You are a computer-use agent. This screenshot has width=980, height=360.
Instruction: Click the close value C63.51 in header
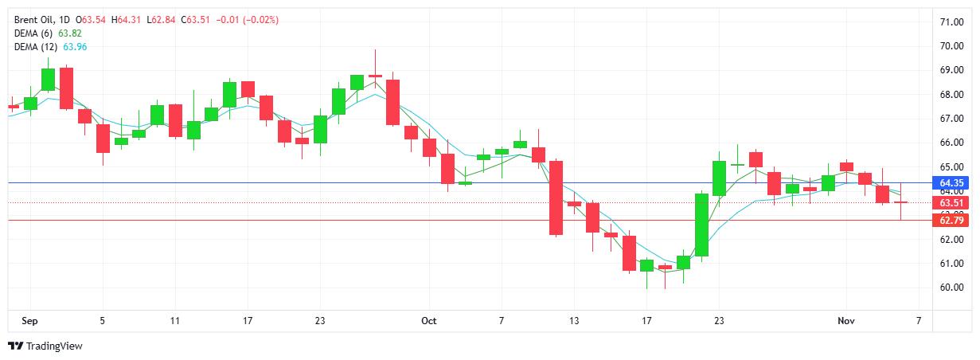197,19
